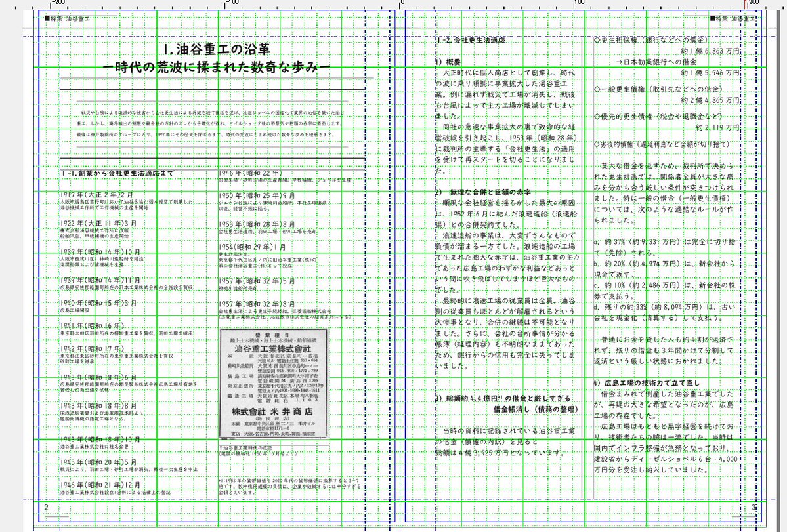Image resolution: width=787 pixels, height=532 pixels.
Task: Click timeline entry '1957年(昭和32年)5月'
Action: [257, 281]
